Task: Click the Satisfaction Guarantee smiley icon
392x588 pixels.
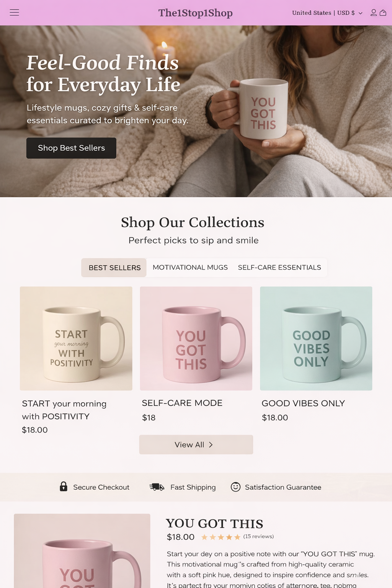Action: pos(235,487)
